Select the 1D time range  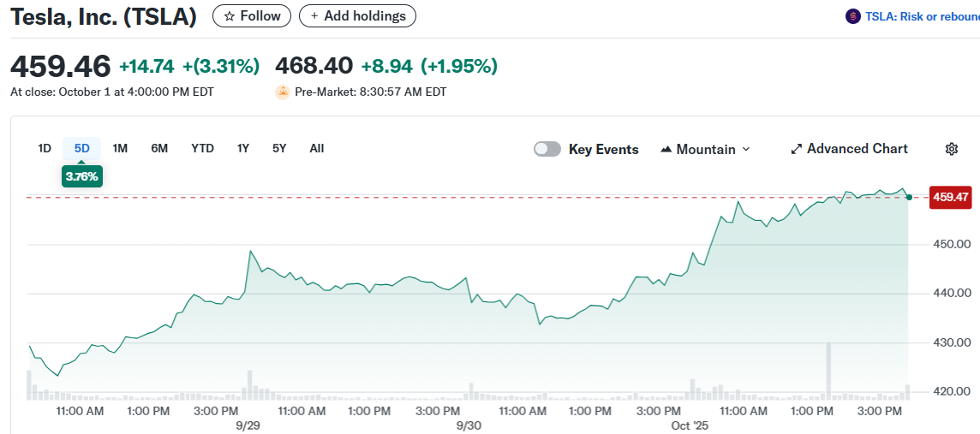45,148
